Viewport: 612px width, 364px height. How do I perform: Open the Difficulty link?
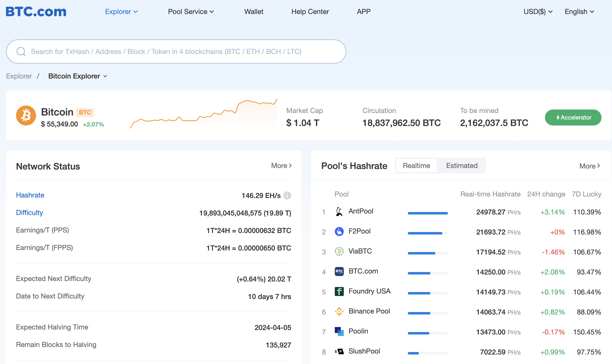(30, 212)
